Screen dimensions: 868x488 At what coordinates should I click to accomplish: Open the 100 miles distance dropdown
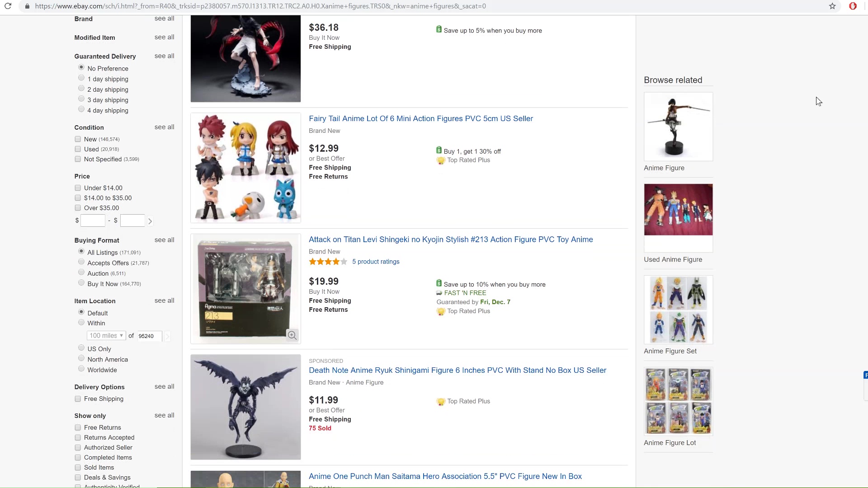[x=106, y=336]
